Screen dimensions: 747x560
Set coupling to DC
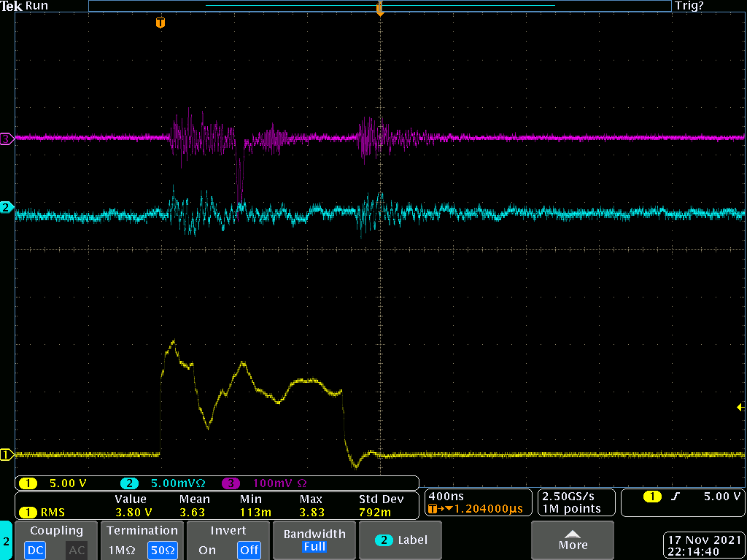(35, 550)
